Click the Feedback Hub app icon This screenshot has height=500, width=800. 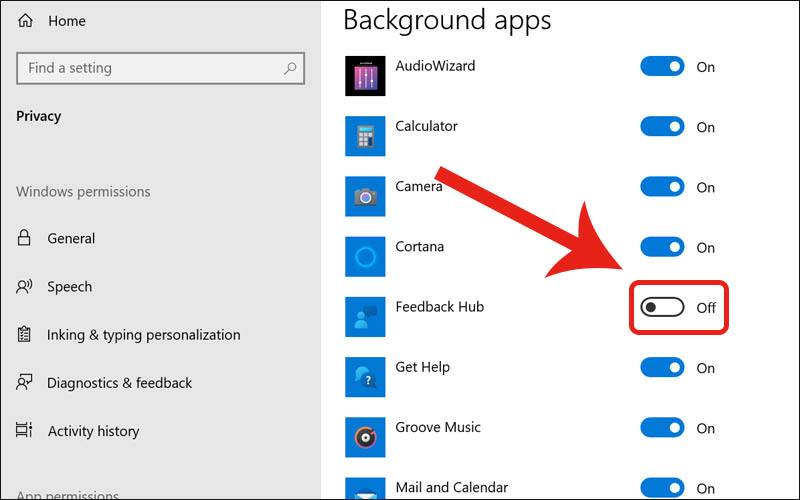point(365,316)
